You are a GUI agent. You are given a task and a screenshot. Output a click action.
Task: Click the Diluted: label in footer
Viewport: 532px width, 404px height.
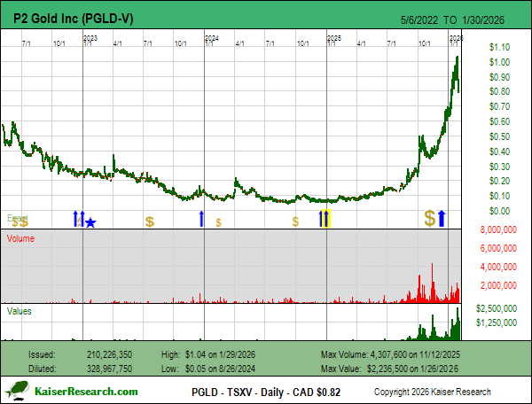pos(42,369)
